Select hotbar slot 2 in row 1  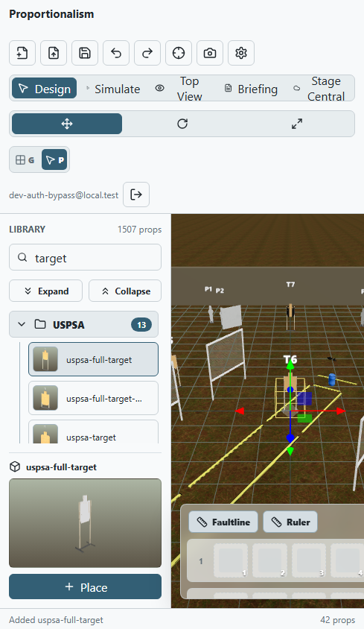tap(269, 560)
